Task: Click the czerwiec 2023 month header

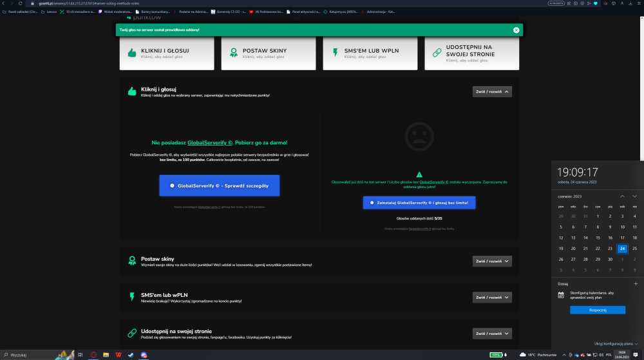Action: click(x=570, y=196)
